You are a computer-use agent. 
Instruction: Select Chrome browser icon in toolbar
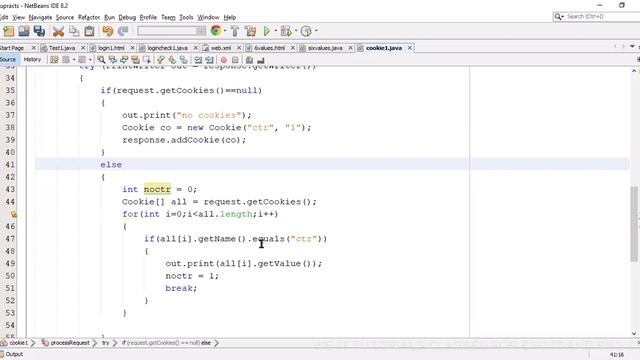(216, 31)
